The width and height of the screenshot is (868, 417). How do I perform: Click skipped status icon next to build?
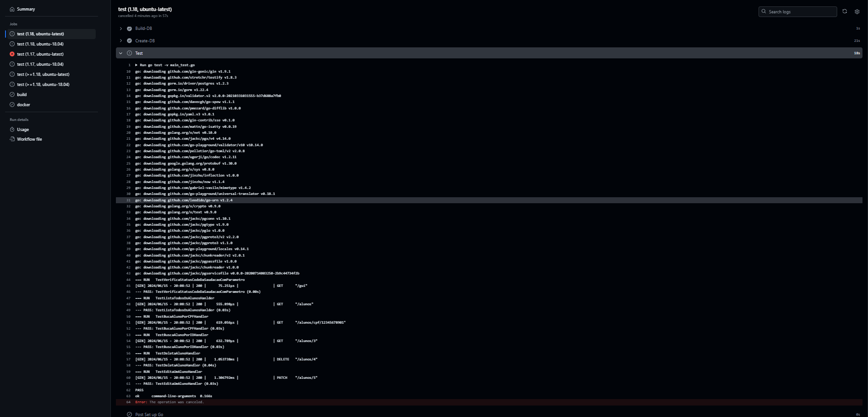click(x=12, y=95)
